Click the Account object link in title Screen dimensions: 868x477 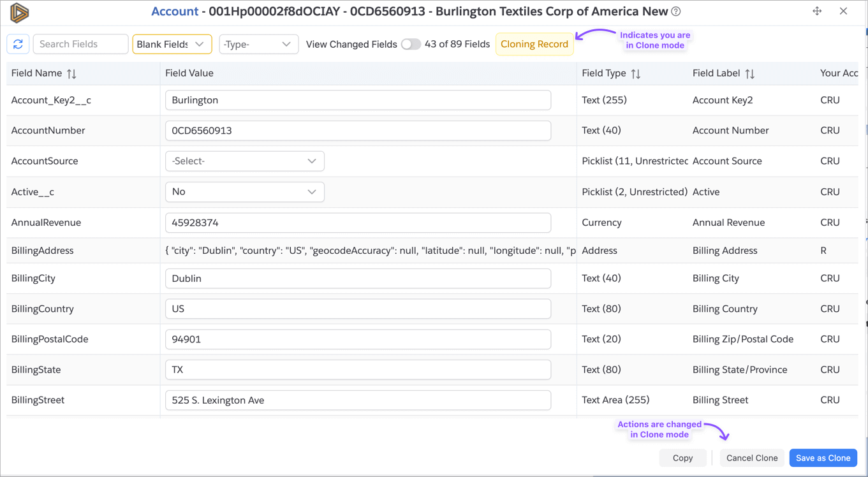(175, 11)
